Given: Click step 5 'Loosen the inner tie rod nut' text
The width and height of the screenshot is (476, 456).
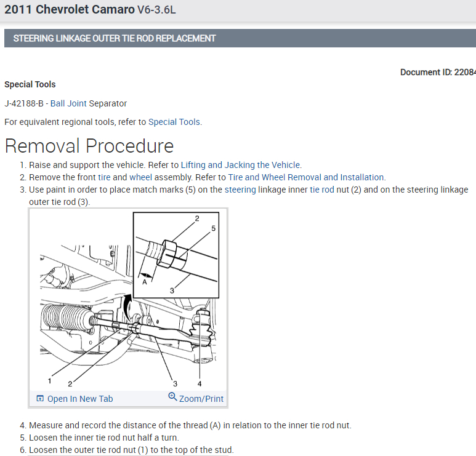Looking at the screenshot, I should (104, 438).
